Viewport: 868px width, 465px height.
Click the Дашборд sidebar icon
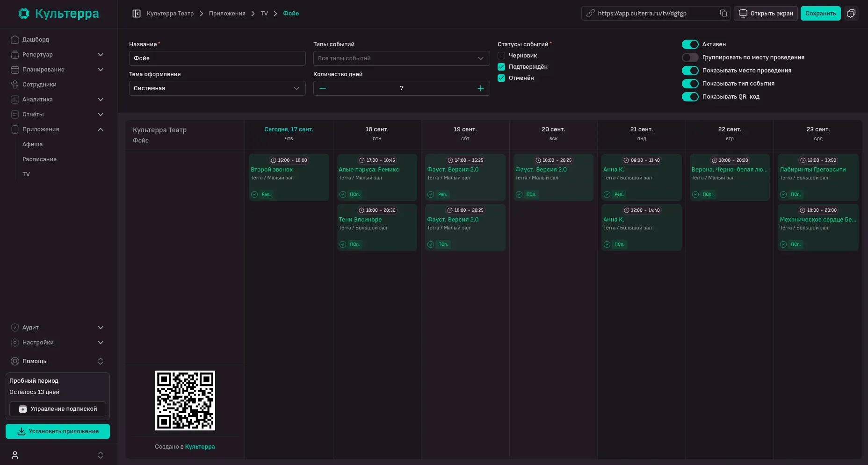pos(15,40)
